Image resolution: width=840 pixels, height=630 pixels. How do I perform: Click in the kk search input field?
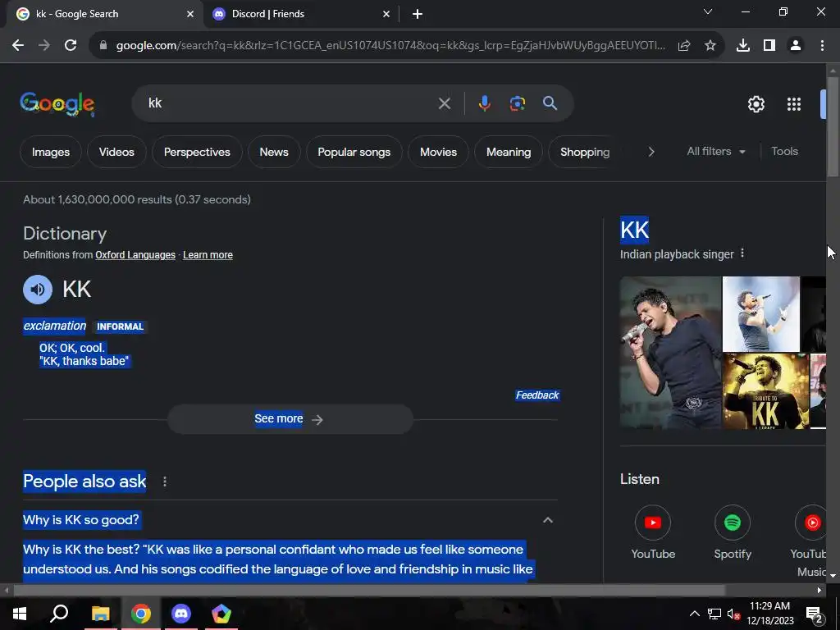pyautogui.click(x=290, y=103)
